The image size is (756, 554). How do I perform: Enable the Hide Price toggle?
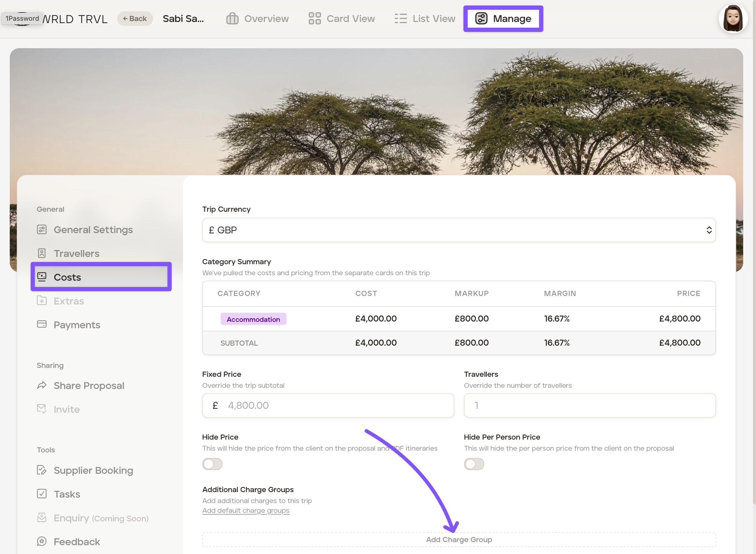click(212, 464)
